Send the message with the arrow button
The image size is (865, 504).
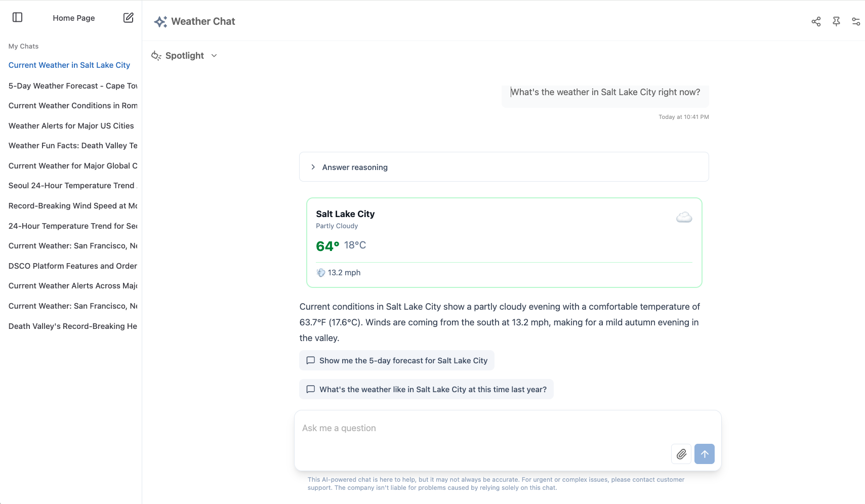click(x=705, y=454)
